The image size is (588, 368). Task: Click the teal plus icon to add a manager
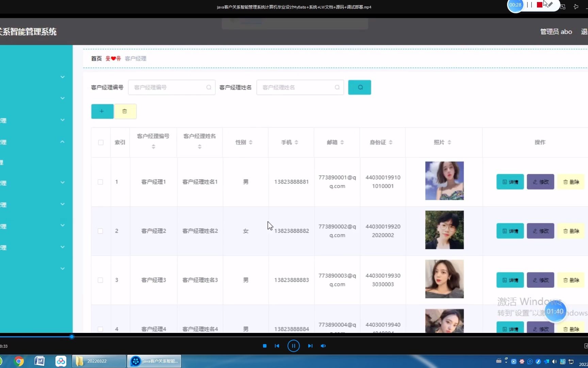102,111
